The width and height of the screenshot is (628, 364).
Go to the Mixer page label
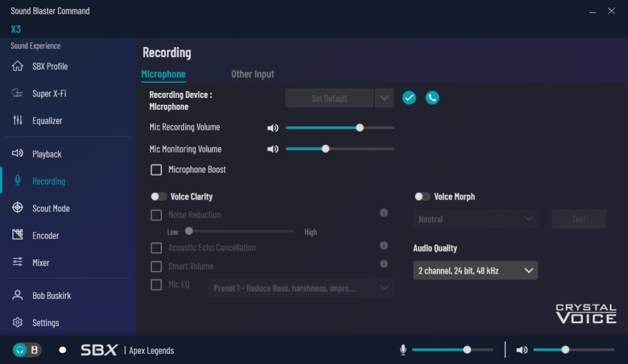click(x=41, y=263)
